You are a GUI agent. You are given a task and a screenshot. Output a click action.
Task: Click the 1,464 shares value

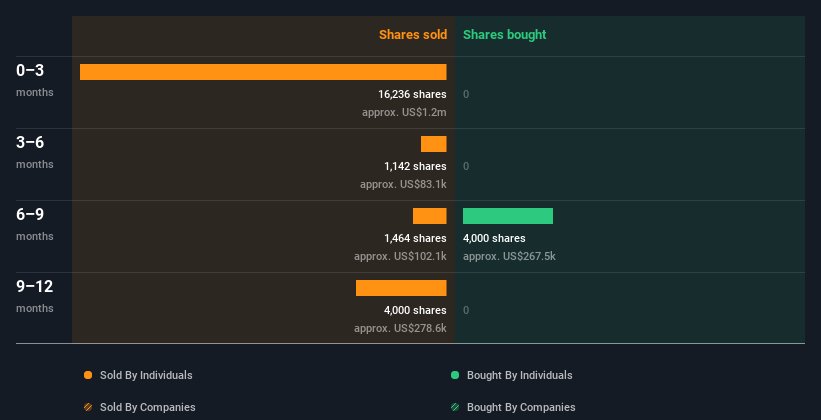(x=415, y=238)
